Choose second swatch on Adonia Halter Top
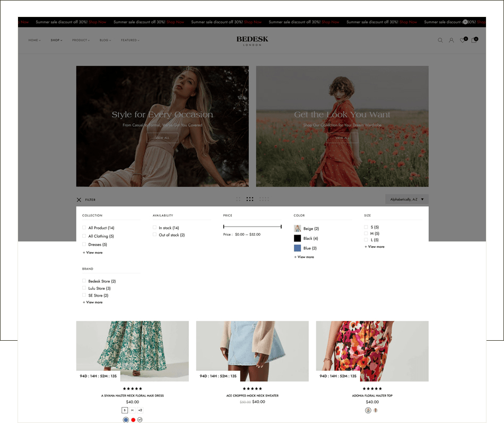The height and width of the screenshot is (423, 504). 376,410
